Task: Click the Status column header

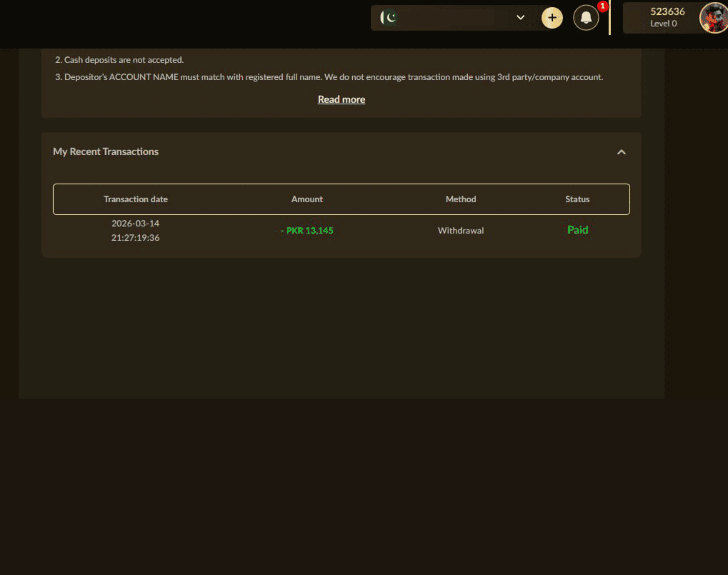Action: coord(577,199)
